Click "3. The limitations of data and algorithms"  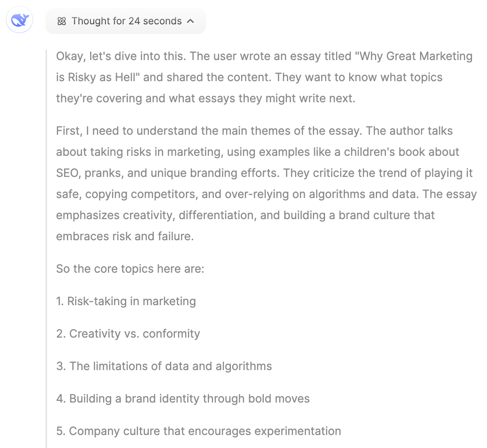[x=164, y=366]
